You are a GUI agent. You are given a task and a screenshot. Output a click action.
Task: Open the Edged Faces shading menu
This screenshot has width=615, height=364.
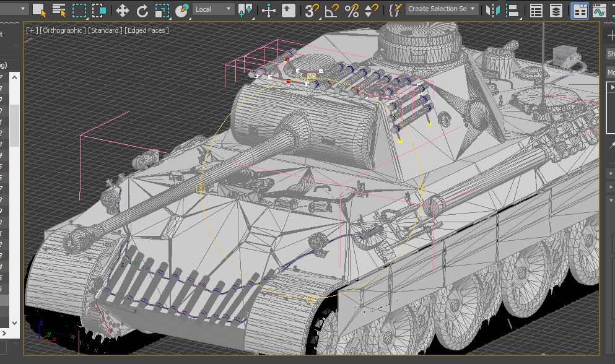coord(147,30)
